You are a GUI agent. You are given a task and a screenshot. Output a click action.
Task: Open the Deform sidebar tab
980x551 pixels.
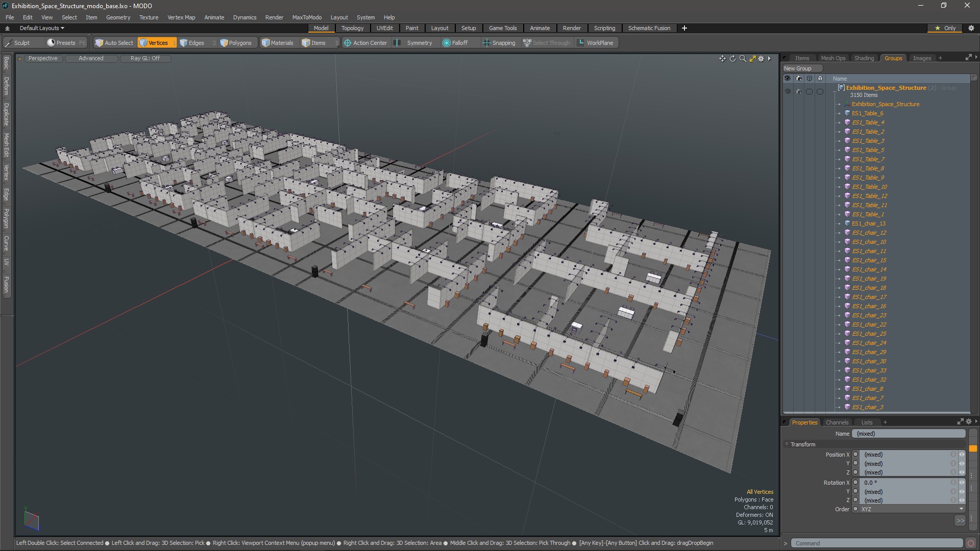point(6,86)
